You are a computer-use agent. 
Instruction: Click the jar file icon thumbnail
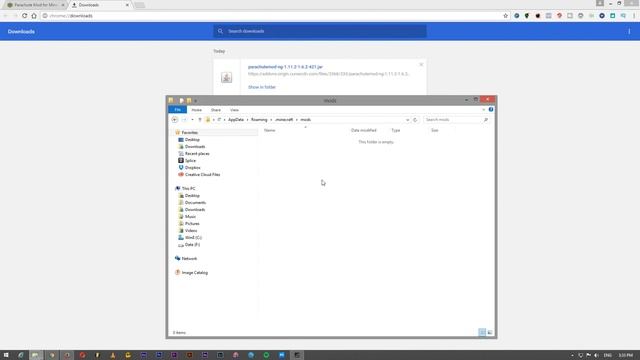[227, 77]
